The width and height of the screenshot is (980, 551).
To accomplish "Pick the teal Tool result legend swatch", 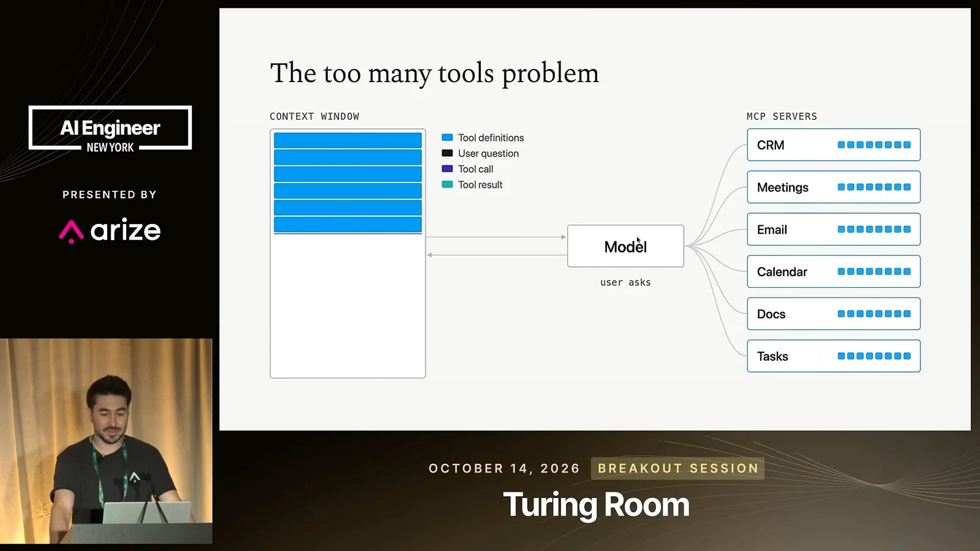I will pyautogui.click(x=447, y=184).
